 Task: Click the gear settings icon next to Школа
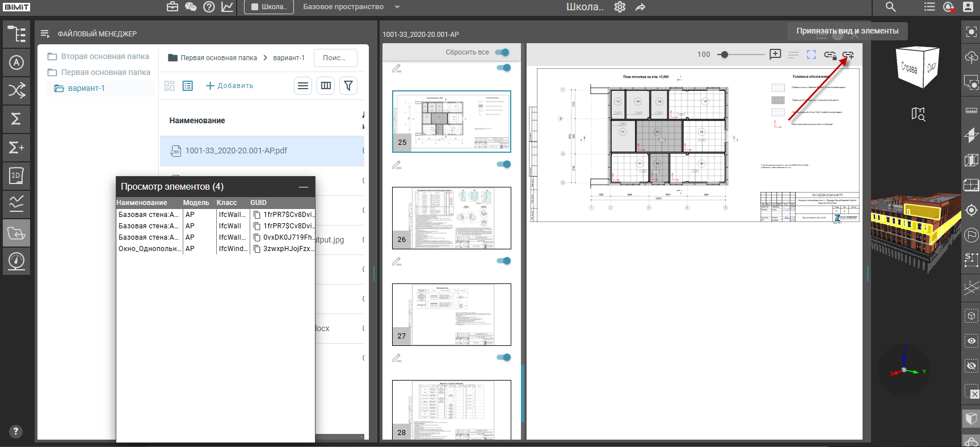click(x=620, y=7)
